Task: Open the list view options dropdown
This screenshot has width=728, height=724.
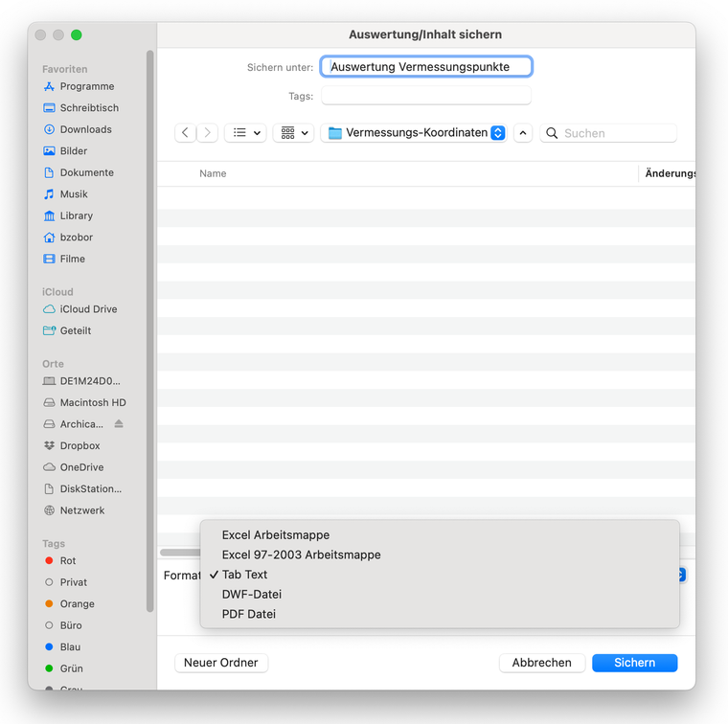Action: click(x=245, y=133)
